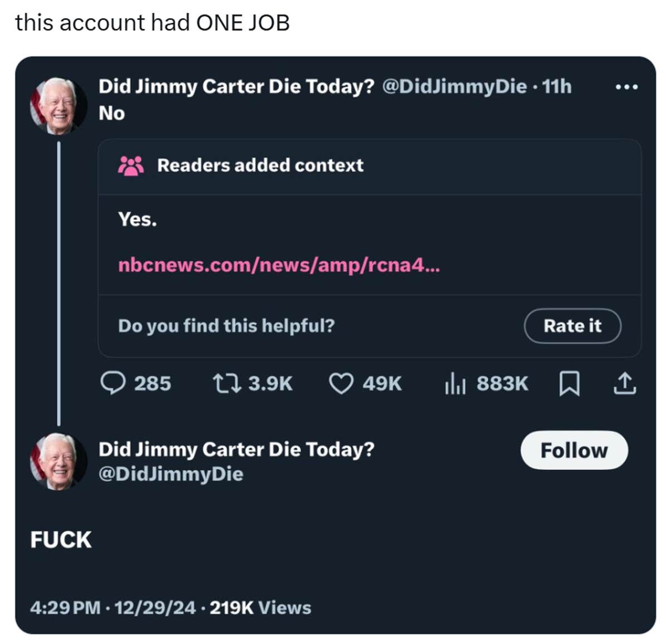Viewport: 669px width, 644px height.
Task: Click the top tweet's profile avatar
Action: [x=58, y=106]
